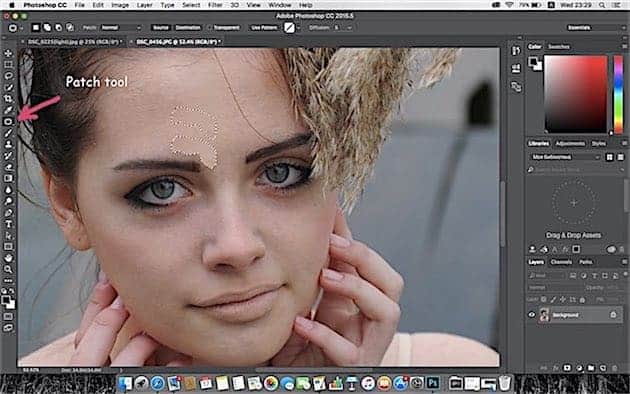Viewport: 630px width, 394px height.
Task: Click the Background layer thumbnail
Action: [x=544, y=315]
